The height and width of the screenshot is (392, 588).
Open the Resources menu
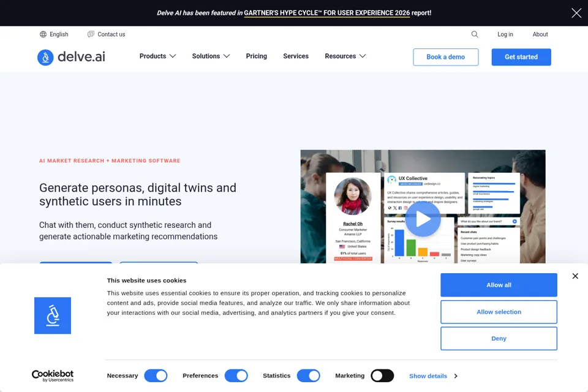click(x=340, y=56)
